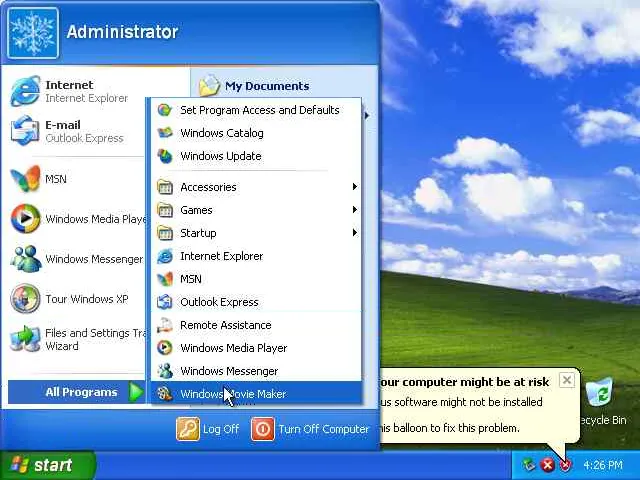The width and height of the screenshot is (640, 480).
Task: Click Windows Media Player text in All Programs list
Action: 234,348
